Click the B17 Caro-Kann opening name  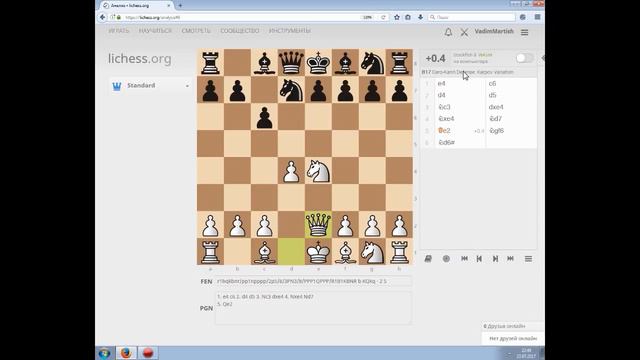point(467,72)
